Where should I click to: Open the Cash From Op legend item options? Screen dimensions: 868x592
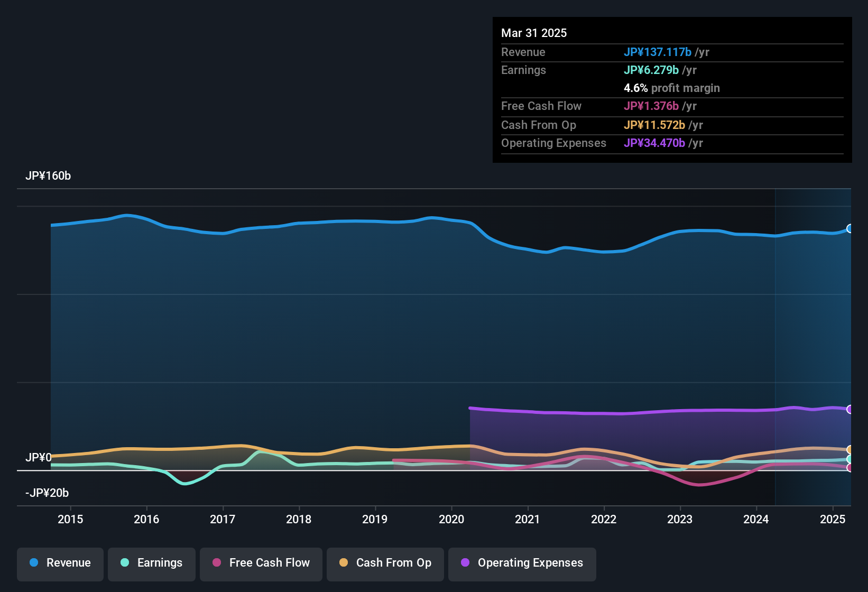(x=385, y=563)
